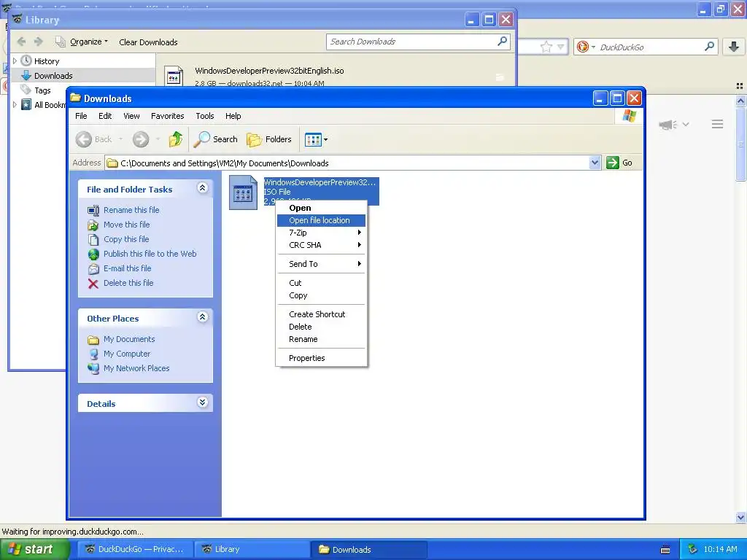Click the Library forward arrow icon
This screenshot has width=747, height=560.
point(39,42)
